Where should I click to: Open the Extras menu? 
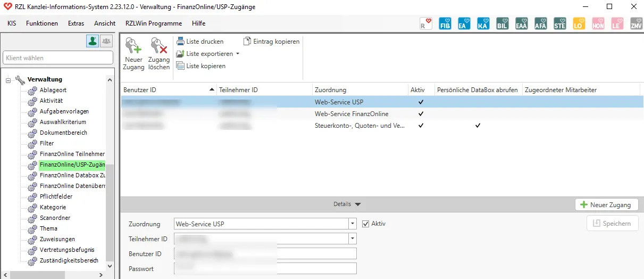point(76,23)
